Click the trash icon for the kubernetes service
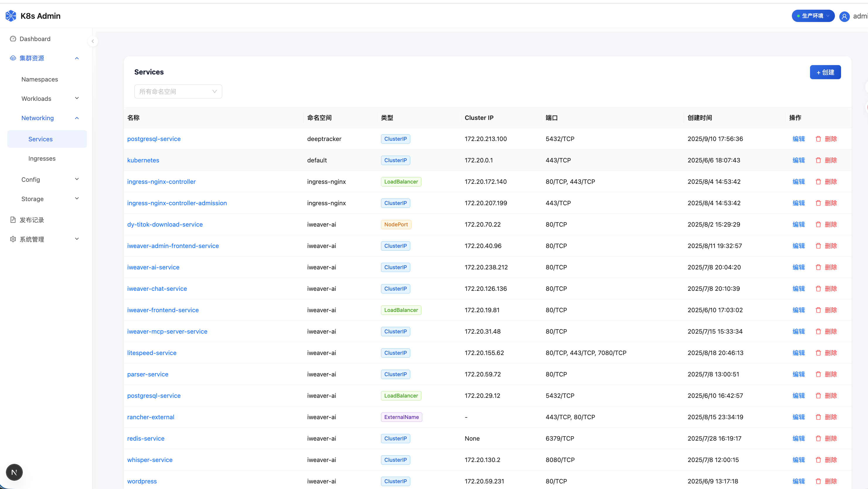 (x=818, y=160)
